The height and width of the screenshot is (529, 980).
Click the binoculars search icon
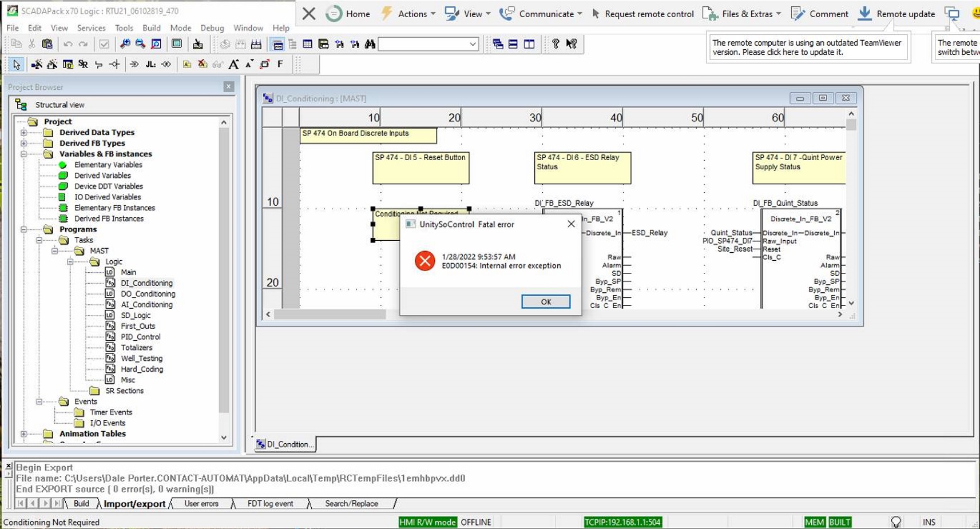(x=370, y=44)
